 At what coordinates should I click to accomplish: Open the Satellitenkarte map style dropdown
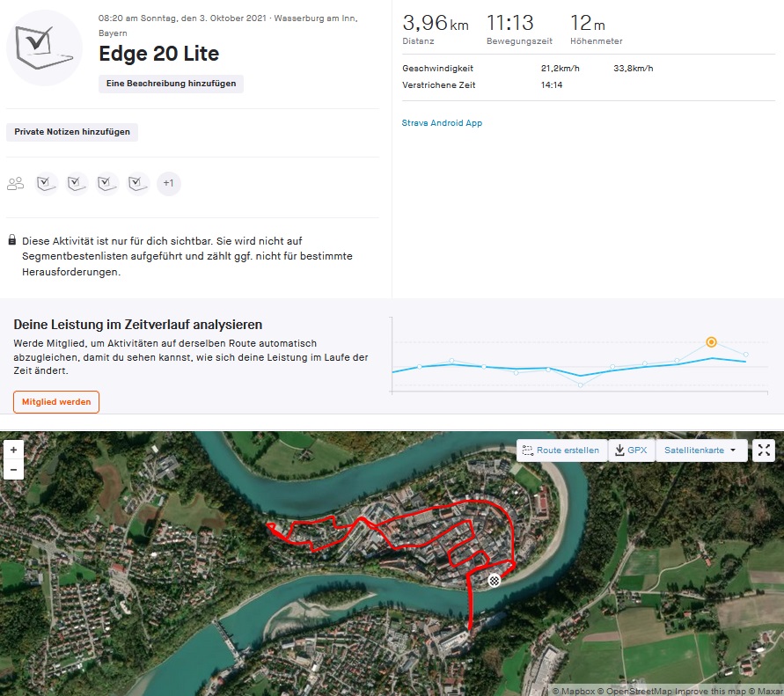701,451
